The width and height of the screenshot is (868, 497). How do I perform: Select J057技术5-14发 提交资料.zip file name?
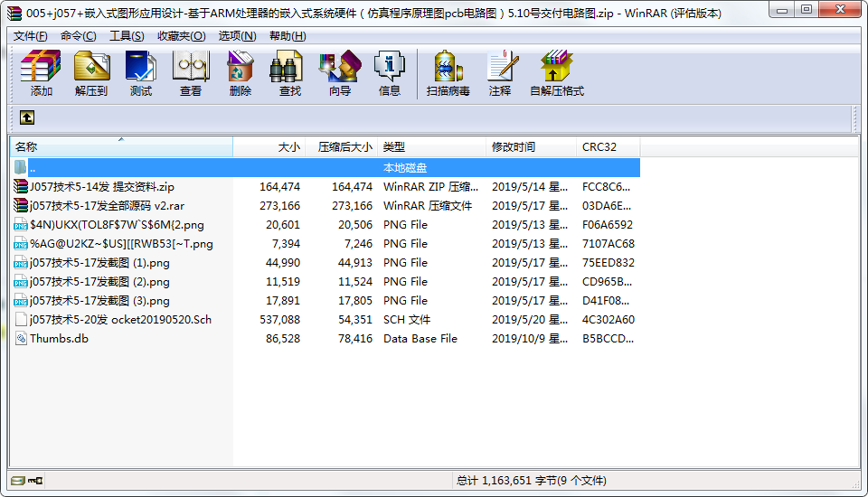click(x=102, y=186)
